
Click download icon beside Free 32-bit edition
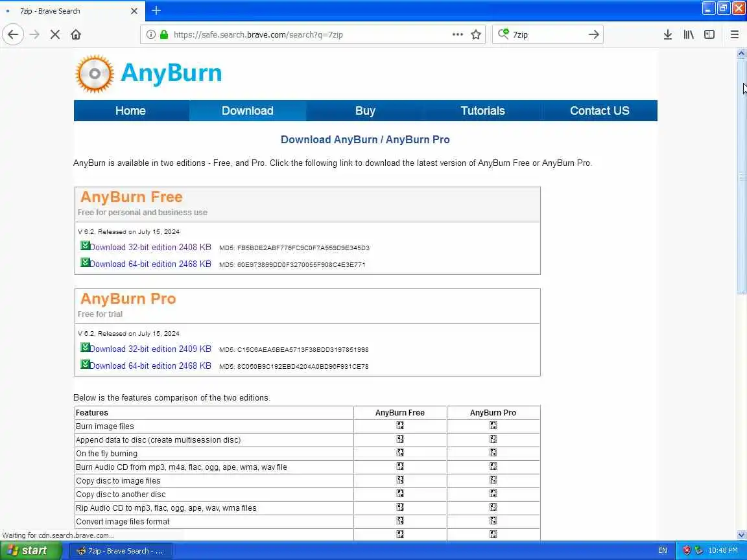coord(85,246)
